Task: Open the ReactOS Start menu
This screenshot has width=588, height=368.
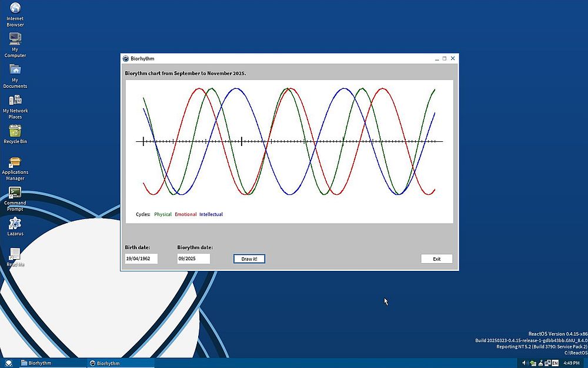Action: point(9,363)
